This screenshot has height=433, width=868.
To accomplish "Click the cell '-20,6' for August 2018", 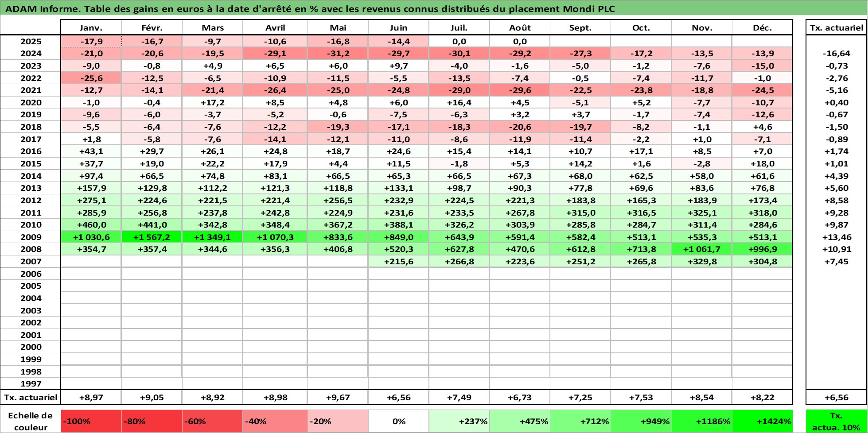I will pos(520,127).
